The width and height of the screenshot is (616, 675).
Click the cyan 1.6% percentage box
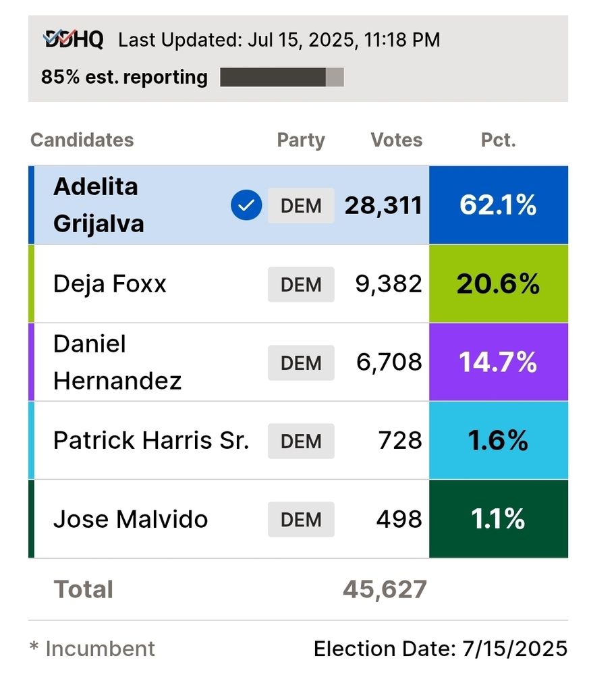click(x=499, y=440)
